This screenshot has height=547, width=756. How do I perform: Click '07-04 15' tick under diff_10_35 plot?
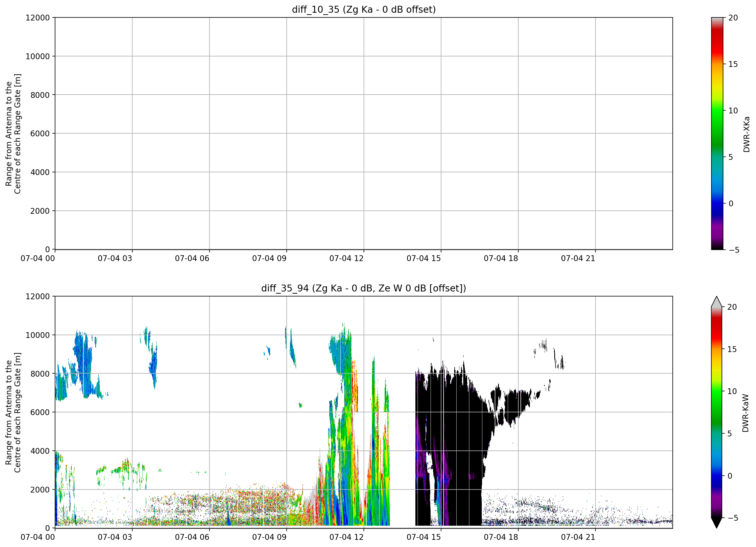point(424,259)
